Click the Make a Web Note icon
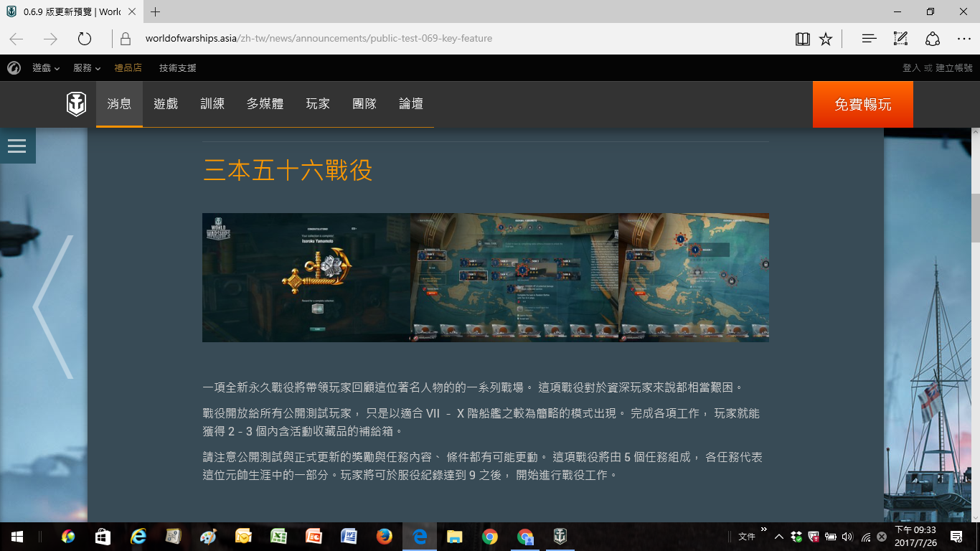Screen dimensions: 980x551 900,39
